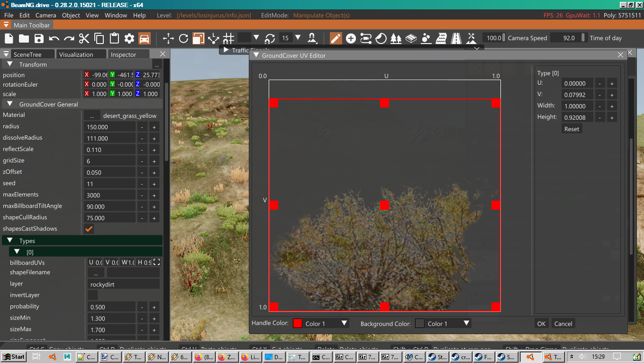The height and width of the screenshot is (363, 644).
Task: Open UV editor via billboardUVs expand icon
Action: click(x=156, y=262)
